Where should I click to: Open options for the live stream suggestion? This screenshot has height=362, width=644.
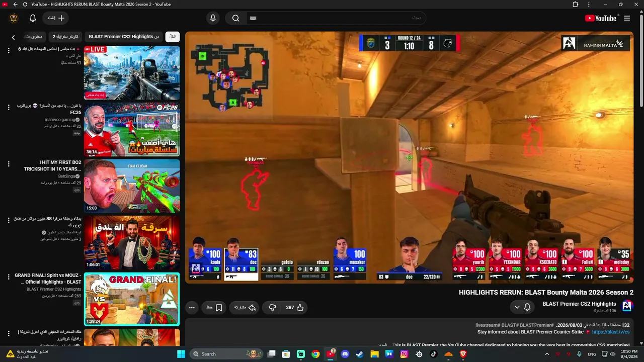click(9, 50)
